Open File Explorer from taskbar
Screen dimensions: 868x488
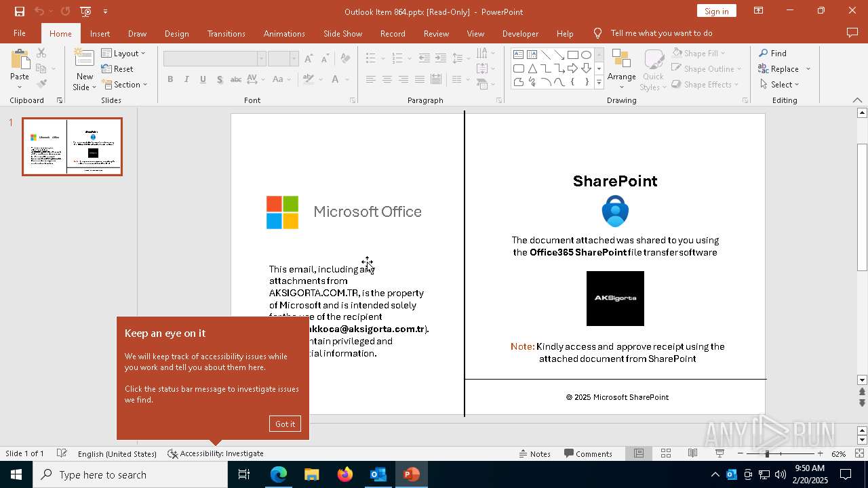(x=312, y=474)
